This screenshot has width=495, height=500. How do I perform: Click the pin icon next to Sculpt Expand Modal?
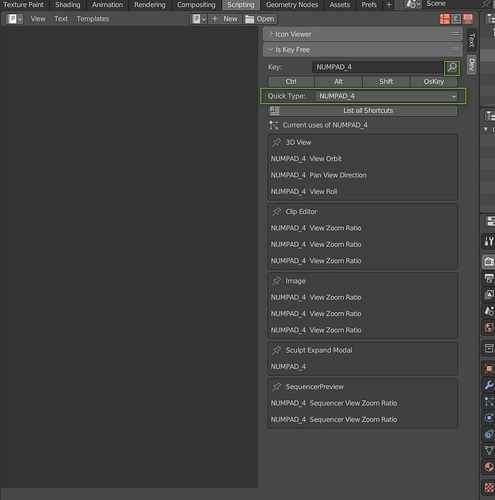276,350
